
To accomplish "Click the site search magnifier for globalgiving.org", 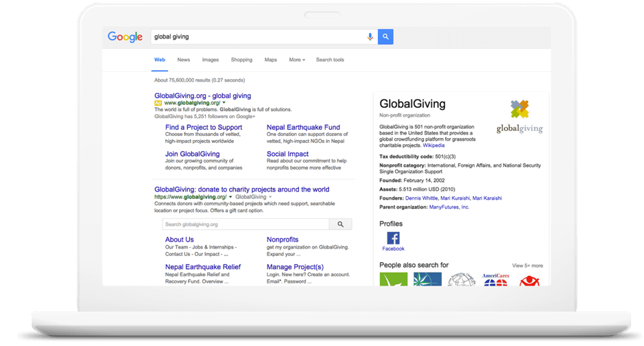I will (x=340, y=224).
